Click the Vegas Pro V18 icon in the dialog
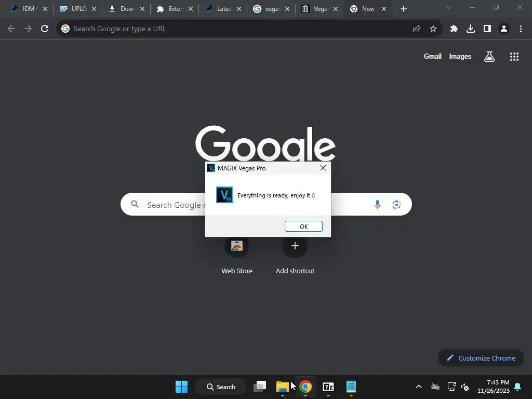 [224, 195]
